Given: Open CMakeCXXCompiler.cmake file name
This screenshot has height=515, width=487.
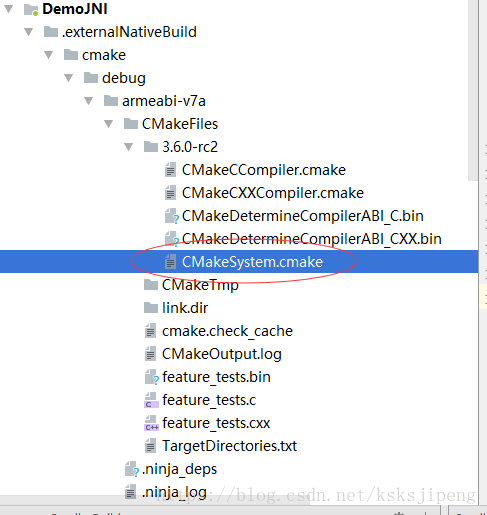Looking at the screenshot, I should 273,193.
